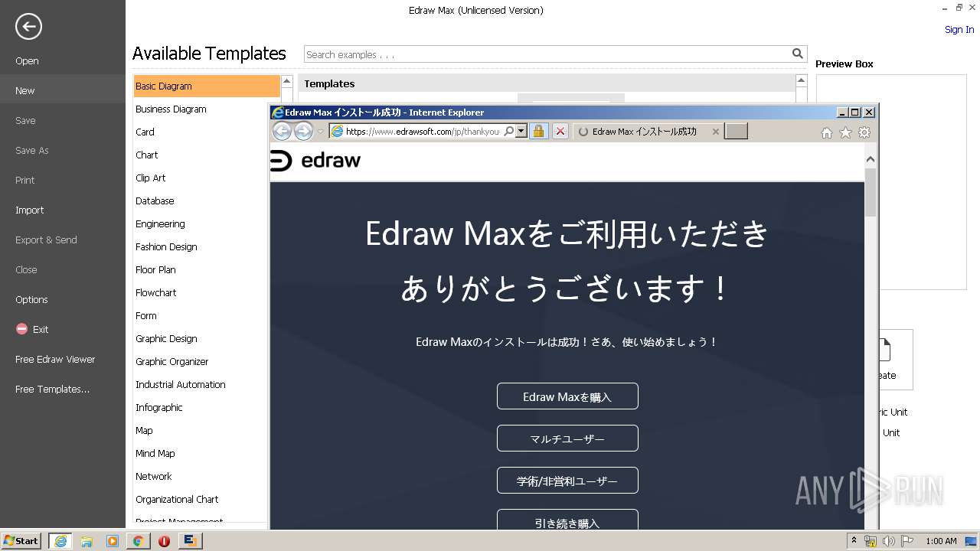Viewport: 980px width, 551px height.
Task: Click category list scroll-up arrow
Action: tap(286, 80)
